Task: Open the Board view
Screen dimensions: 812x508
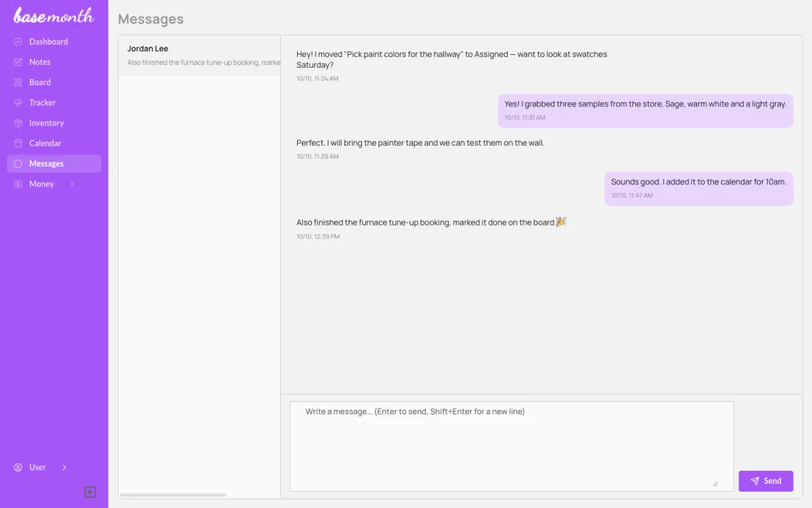Action: (x=54, y=83)
